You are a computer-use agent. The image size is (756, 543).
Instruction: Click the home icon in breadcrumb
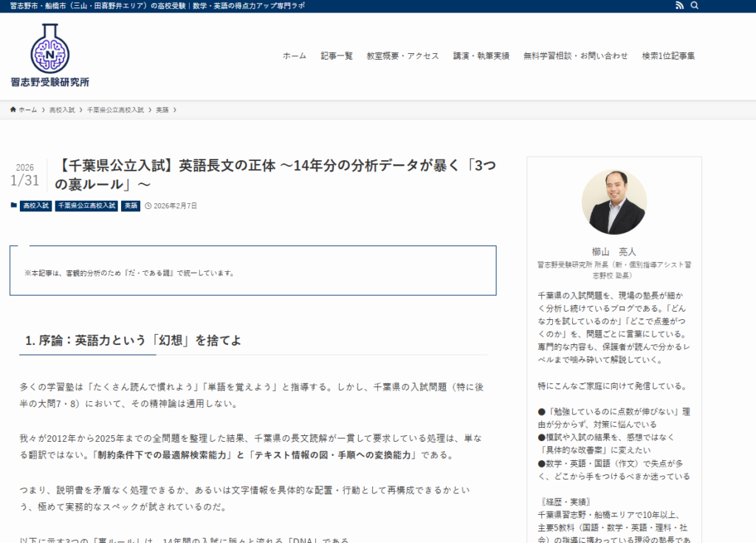pos(13,109)
